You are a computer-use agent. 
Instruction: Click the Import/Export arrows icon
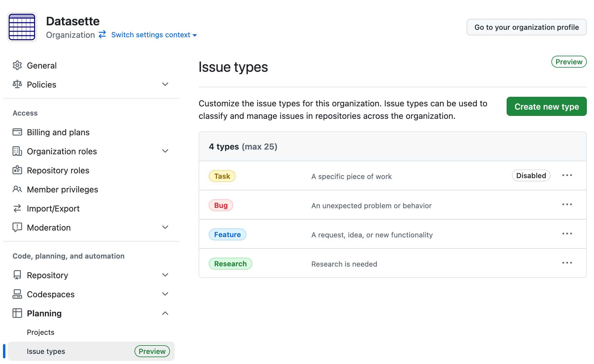click(17, 208)
